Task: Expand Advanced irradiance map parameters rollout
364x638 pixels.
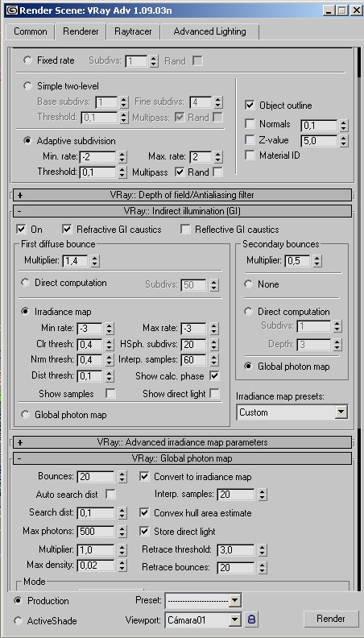Action: coord(182,442)
